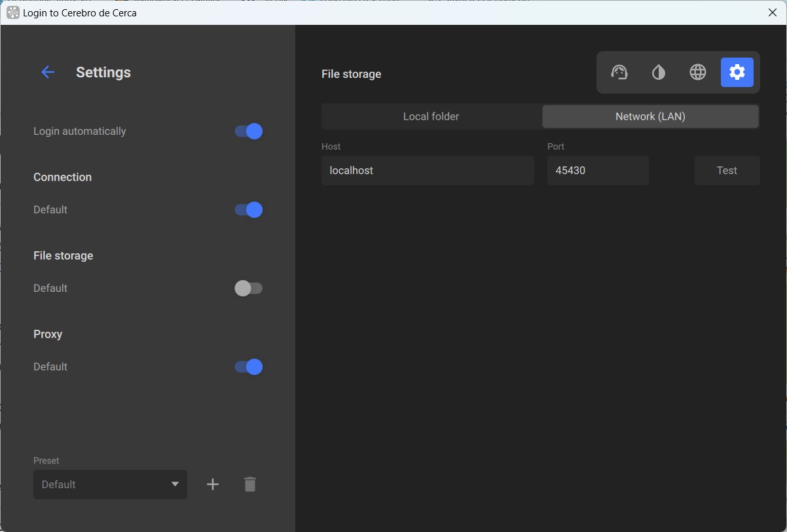Open the Preset dropdown

pyautogui.click(x=110, y=484)
